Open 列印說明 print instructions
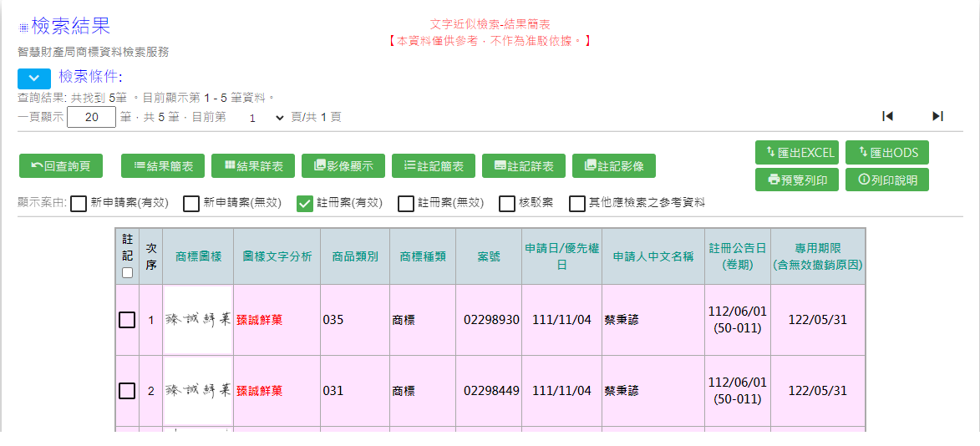Viewport: 980px width, 446px height. coord(887,180)
